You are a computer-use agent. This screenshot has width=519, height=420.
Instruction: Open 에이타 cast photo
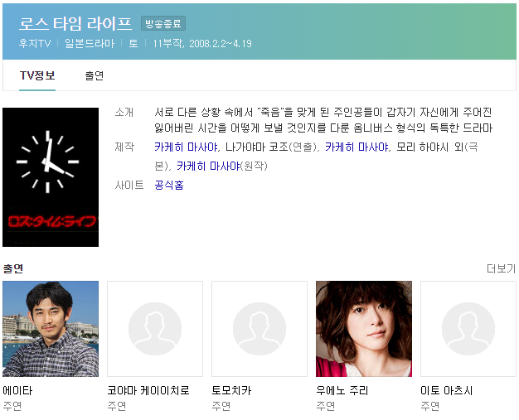click(x=51, y=329)
